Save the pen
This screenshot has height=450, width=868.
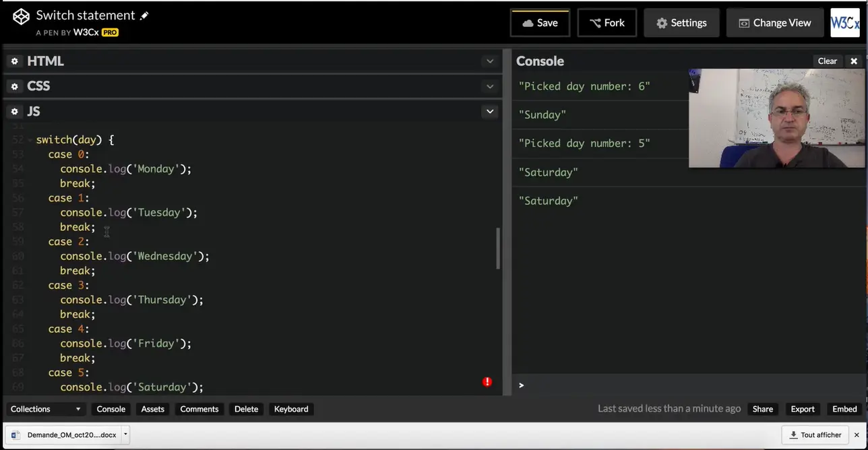[540, 23]
